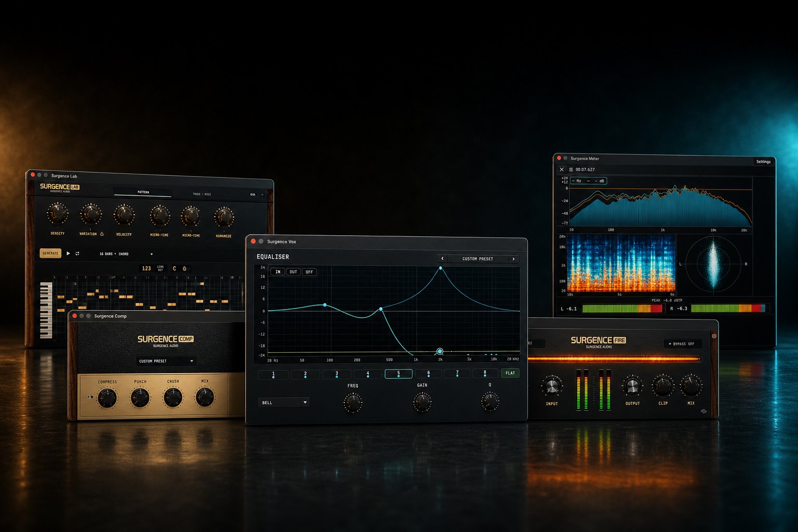Click the spectrogram display in Surgence Meter
Image resolution: width=798 pixels, height=532 pixels.
click(x=621, y=263)
